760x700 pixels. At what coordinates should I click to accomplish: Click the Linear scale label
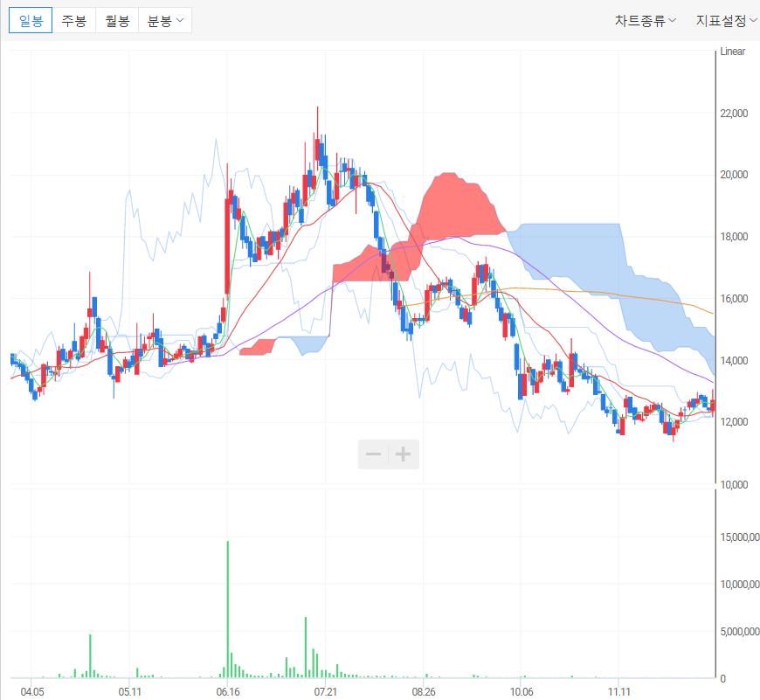click(x=732, y=52)
